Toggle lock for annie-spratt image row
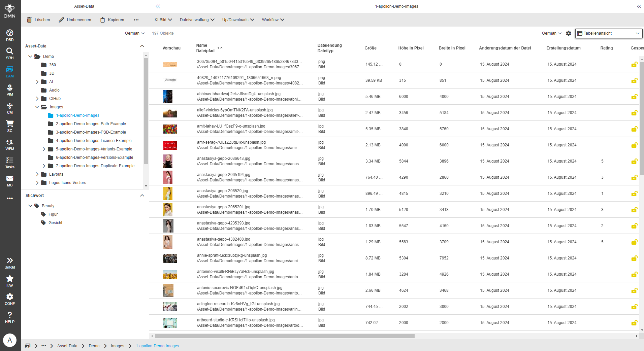The width and height of the screenshot is (644, 351). pos(634,258)
